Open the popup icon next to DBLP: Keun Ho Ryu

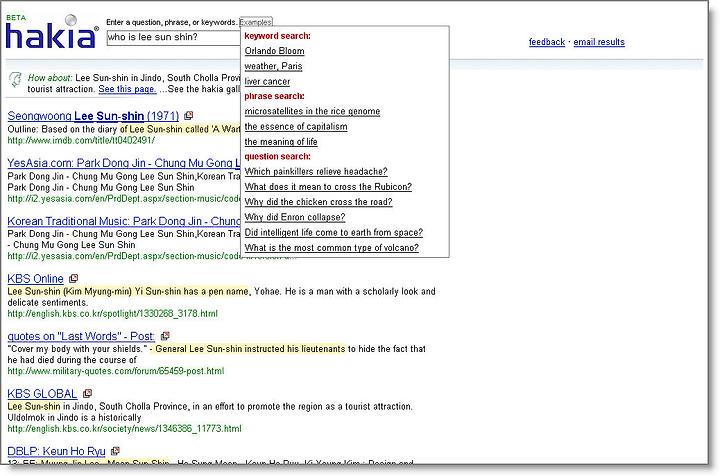tap(115, 451)
